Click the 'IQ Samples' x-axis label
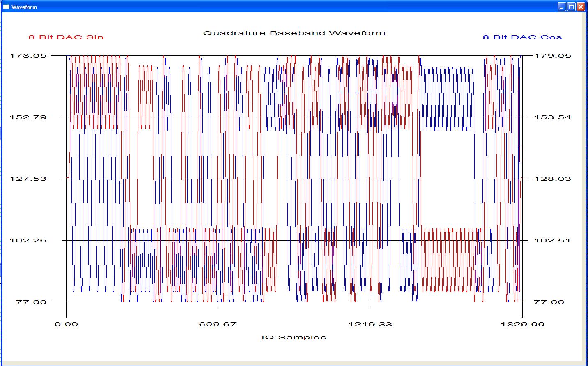The width and height of the screenshot is (588, 366). (x=294, y=337)
